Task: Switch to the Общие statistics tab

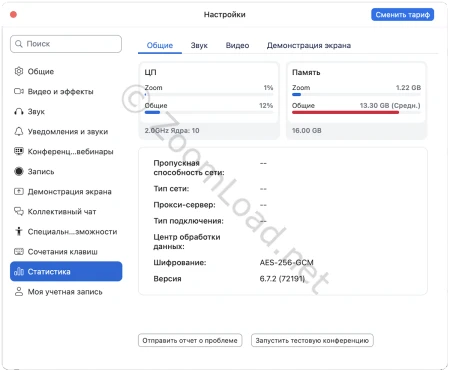Action: click(x=160, y=45)
